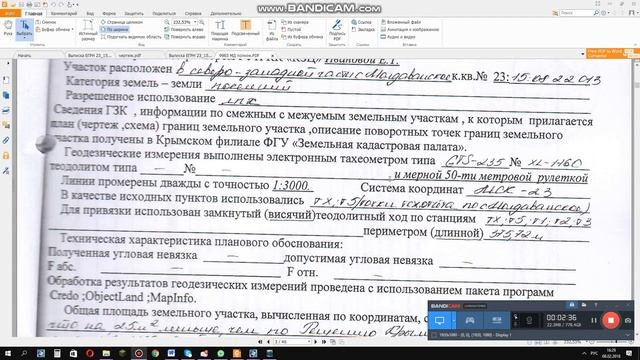Viewport: 640px width, 360px height.
Task: Take a Снимок snapshot
Action: [x=46, y=22]
